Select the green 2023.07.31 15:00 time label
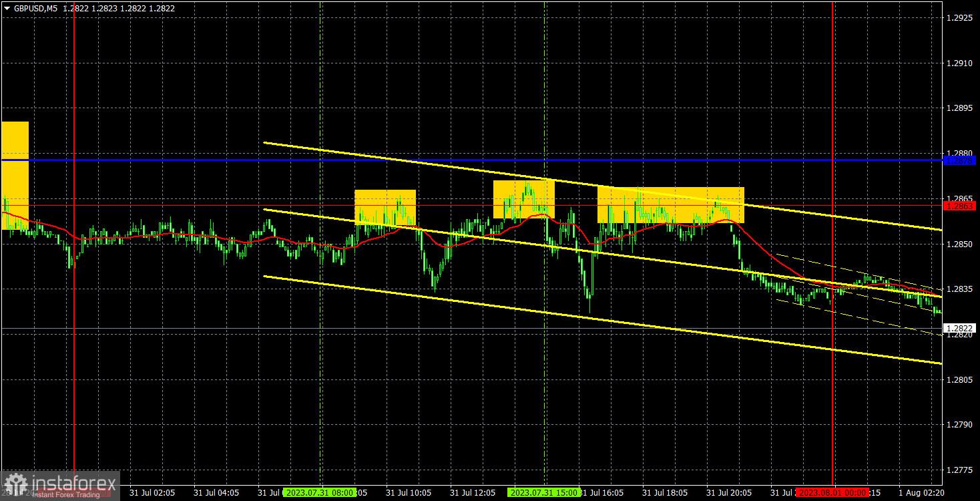Screen dimensions: 980x501 (x=542, y=493)
